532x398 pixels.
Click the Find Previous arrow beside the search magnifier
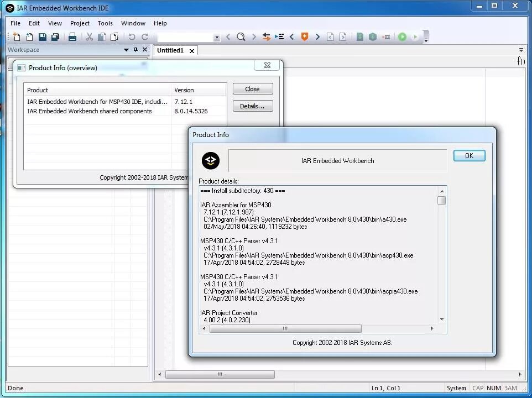tap(228, 36)
